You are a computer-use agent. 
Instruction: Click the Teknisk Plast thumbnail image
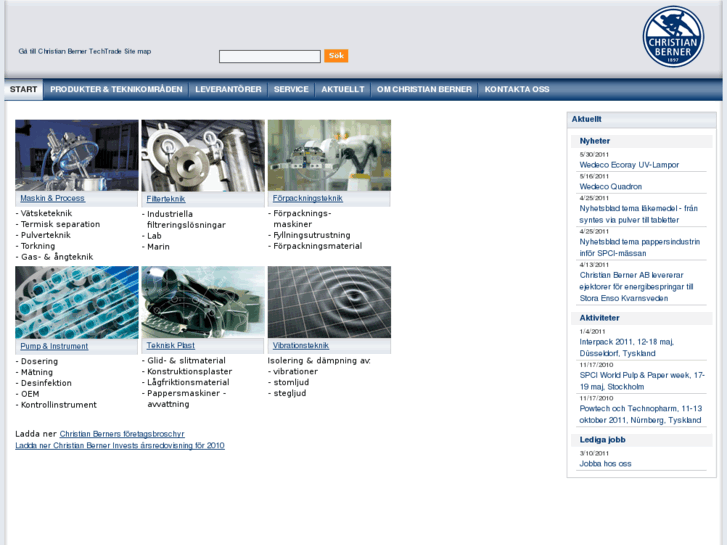tap(203, 302)
